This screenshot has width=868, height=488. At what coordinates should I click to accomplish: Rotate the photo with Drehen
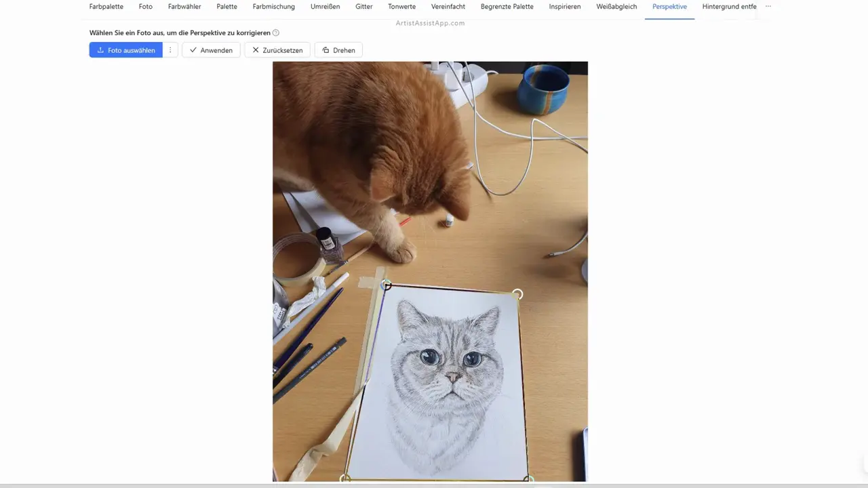338,50
